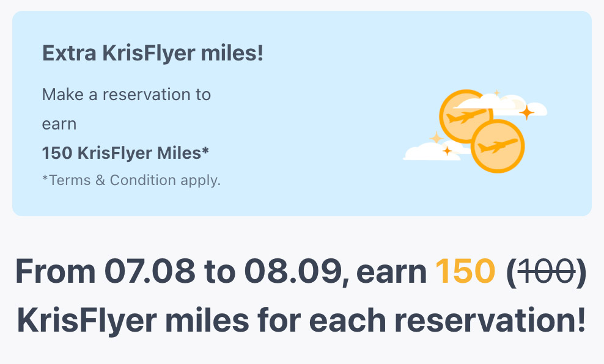Click the tiny pale sparkle above the upper cloud
604x364 pixels.
496,93
